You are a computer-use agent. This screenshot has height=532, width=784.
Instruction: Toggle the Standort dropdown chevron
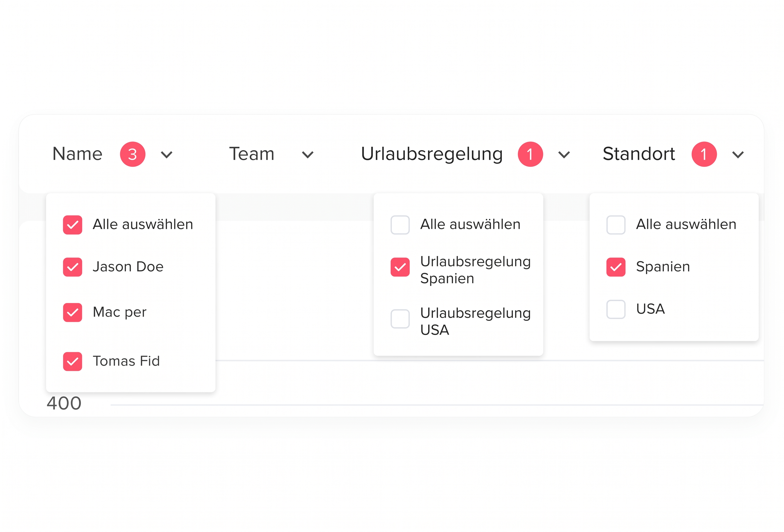tap(738, 155)
